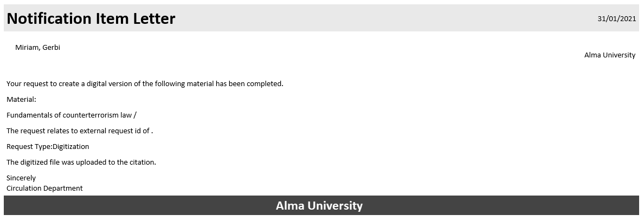Click the recipient name Miriam, Gerbi

(37, 48)
